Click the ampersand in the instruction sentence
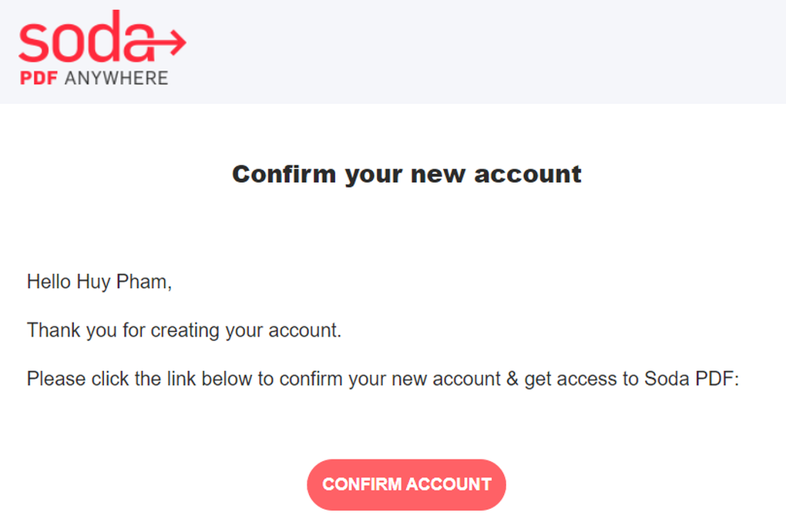Screen dimensions: 786x532 click(x=512, y=379)
